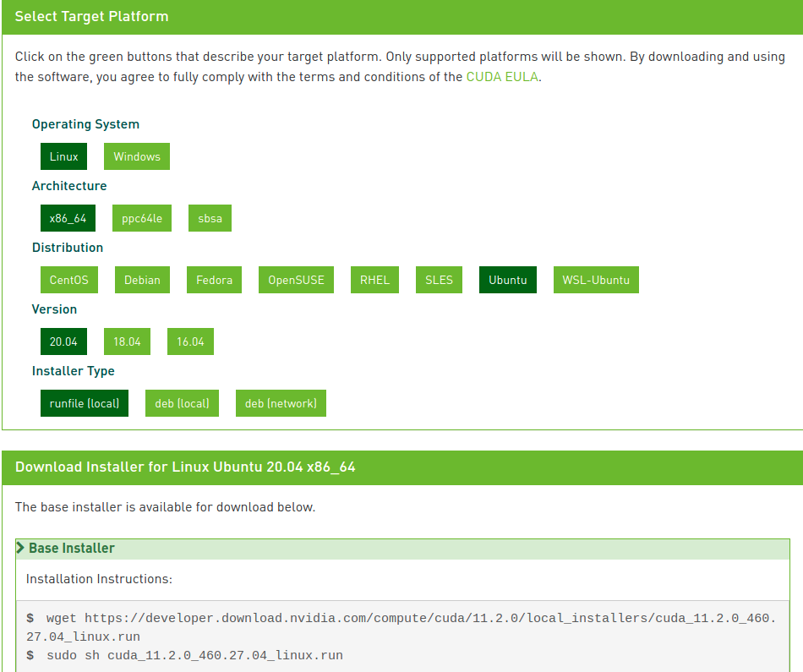Pick the ppc64le architecture option
The image size is (803, 672).
(x=142, y=218)
